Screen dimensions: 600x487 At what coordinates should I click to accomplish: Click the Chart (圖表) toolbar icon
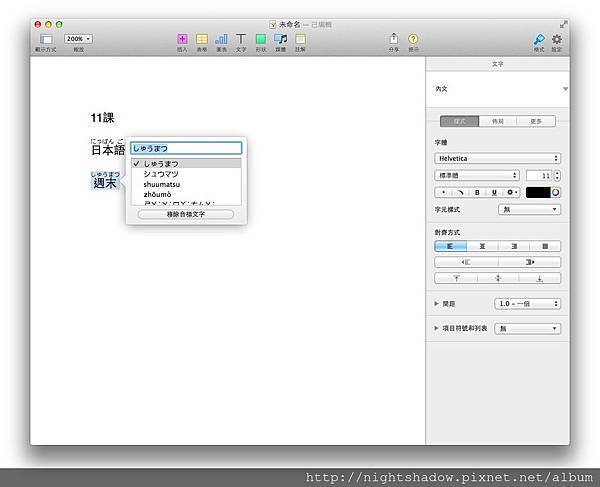pos(221,38)
